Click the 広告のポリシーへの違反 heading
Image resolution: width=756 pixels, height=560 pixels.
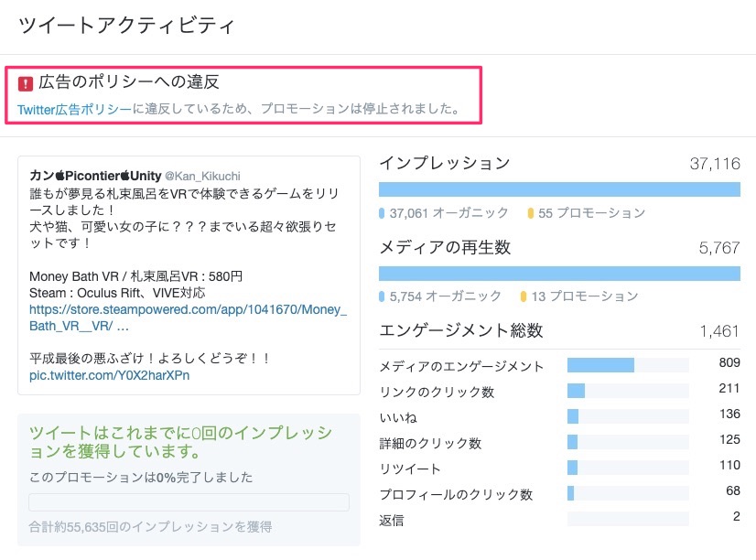tap(129, 82)
